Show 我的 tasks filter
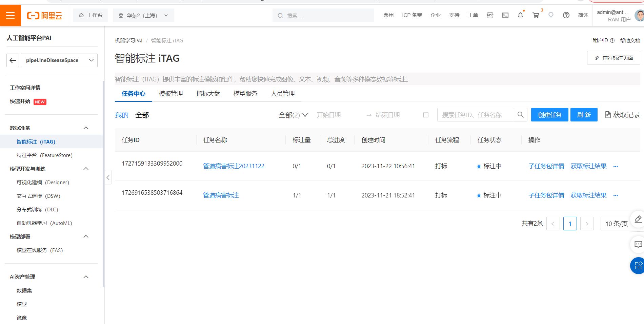Screen dimensions: 644x324 pos(122,115)
